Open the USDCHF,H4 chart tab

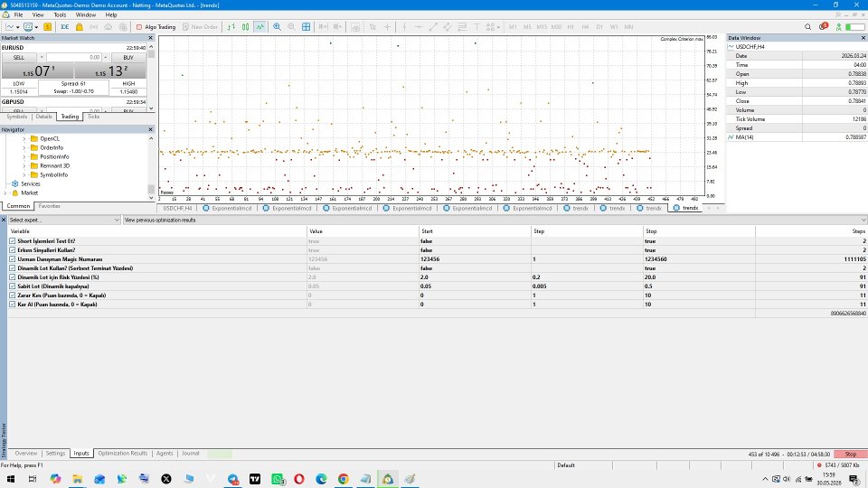[177, 208]
